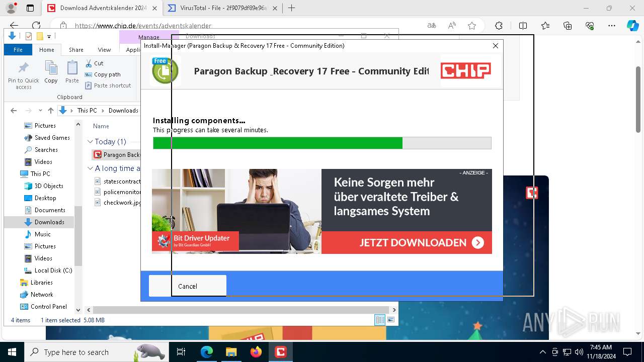
Task: Select Music in navigation pane
Action: [43, 234]
